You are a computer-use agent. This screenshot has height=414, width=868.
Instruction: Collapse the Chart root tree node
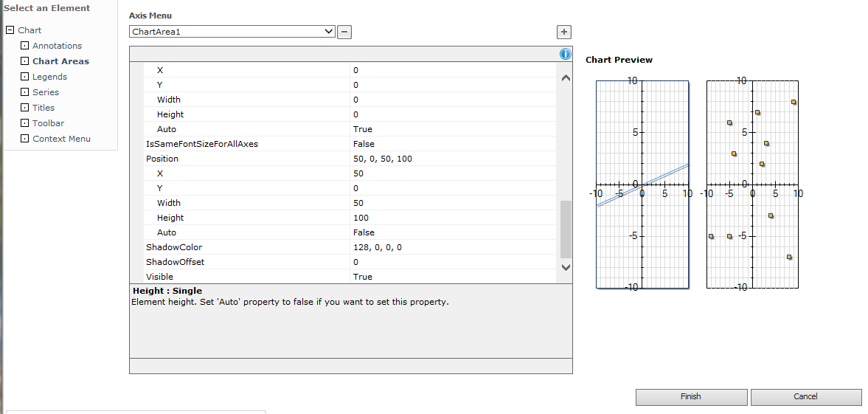[x=10, y=30]
